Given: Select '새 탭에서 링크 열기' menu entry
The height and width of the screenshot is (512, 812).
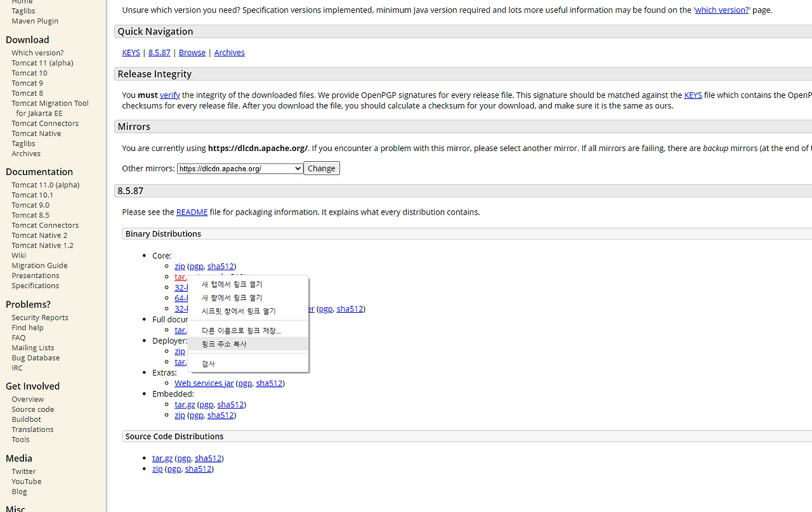Looking at the screenshot, I should pyautogui.click(x=248, y=284).
